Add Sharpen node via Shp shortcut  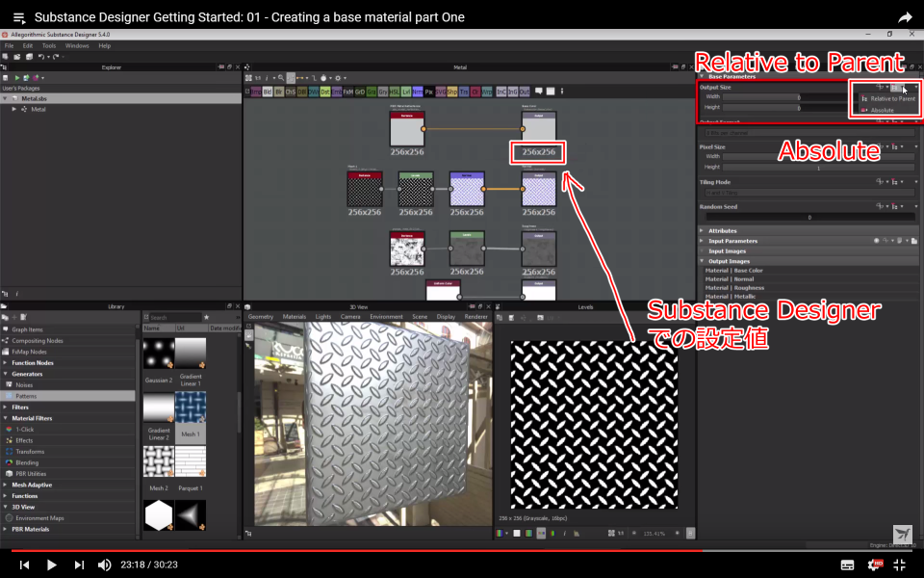[452, 92]
